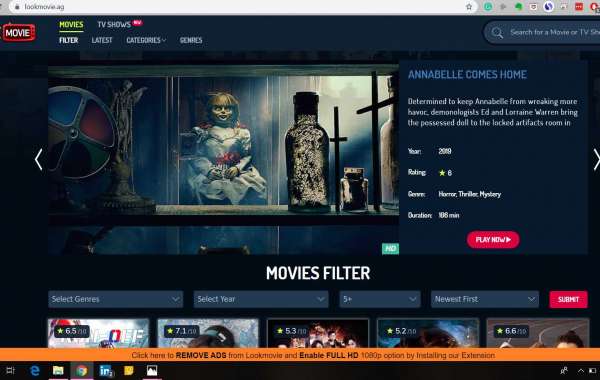Open the 5+ rating dropdown
Screen dimensions: 600x380
380,299
